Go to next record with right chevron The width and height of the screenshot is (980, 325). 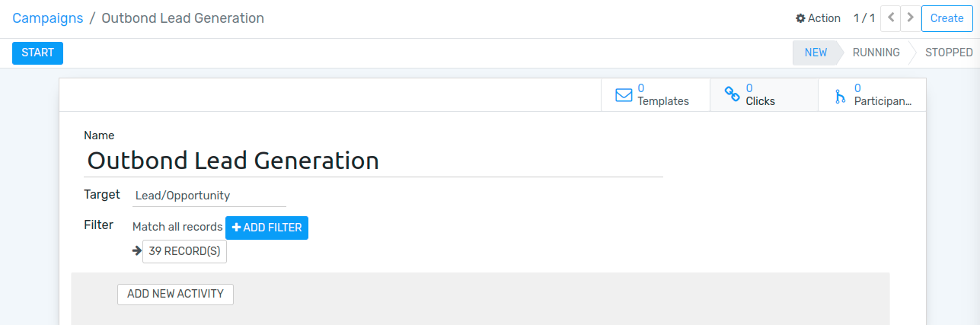pos(910,18)
